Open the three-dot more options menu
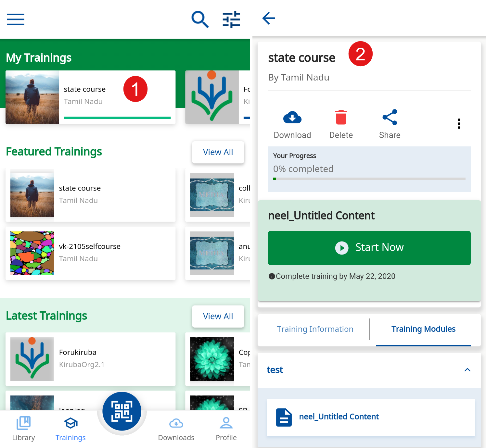 click(459, 124)
